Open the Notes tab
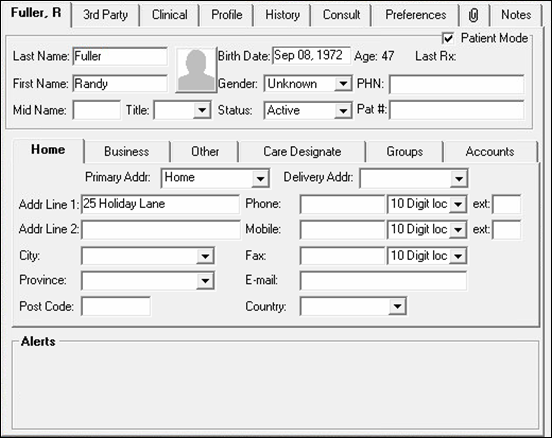The height and width of the screenshot is (438, 552). (516, 15)
